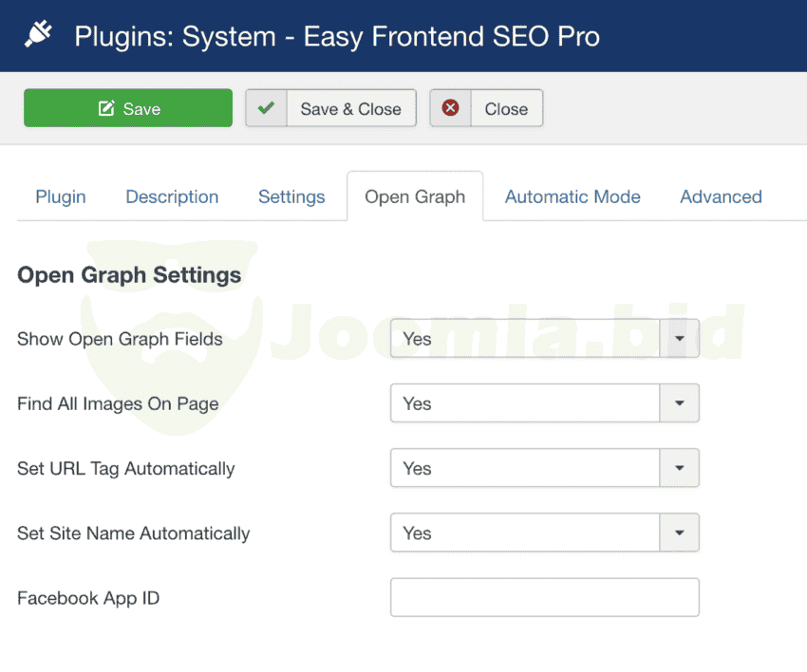
Task: Open the Description tab
Action: point(172,196)
